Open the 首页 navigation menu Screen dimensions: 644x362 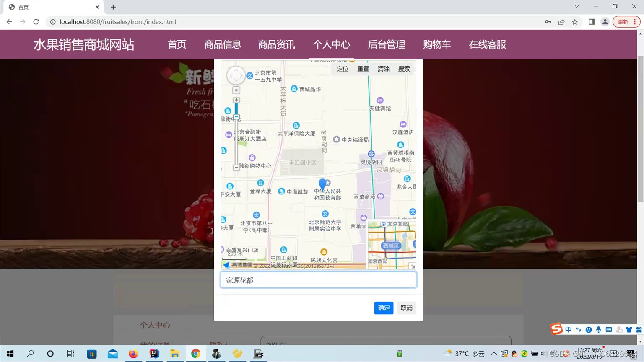pyautogui.click(x=177, y=44)
